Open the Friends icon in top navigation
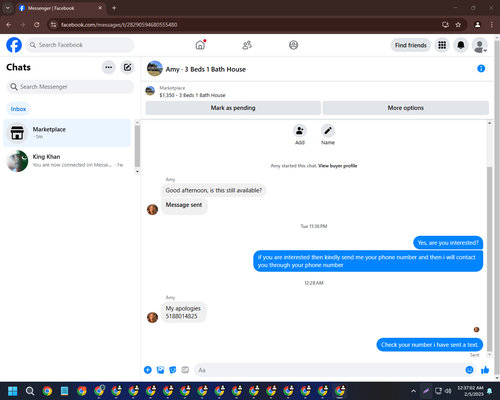Viewport: 500px width, 400px height. click(247, 45)
